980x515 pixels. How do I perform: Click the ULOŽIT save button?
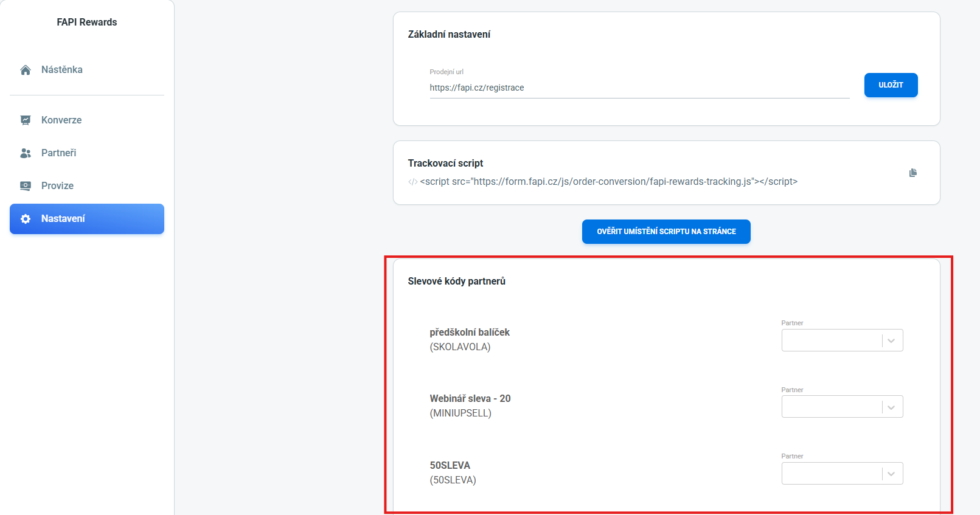tap(891, 85)
